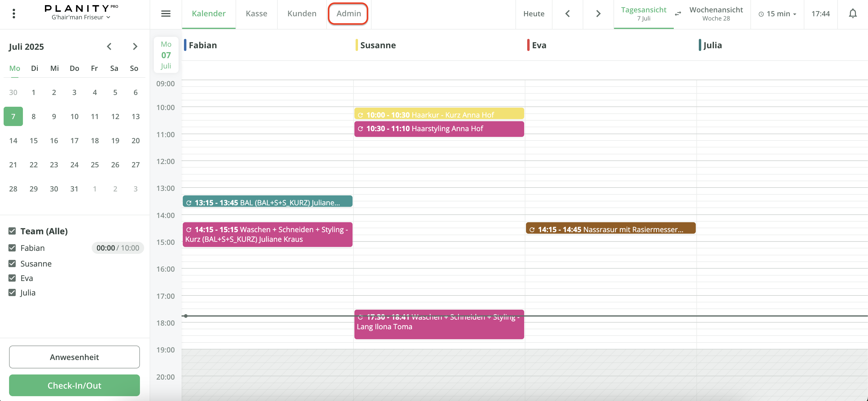Show previous month in mini calendar

pyautogui.click(x=109, y=46)
